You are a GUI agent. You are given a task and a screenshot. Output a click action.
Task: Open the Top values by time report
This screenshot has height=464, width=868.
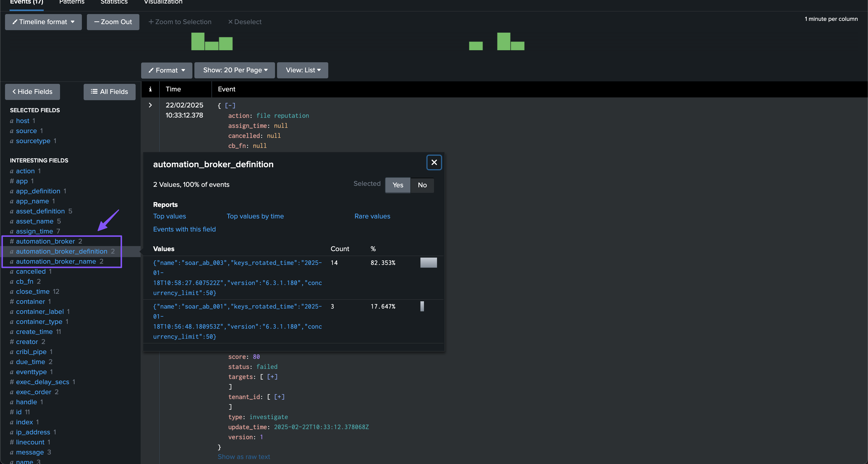(x=255, y=216)
